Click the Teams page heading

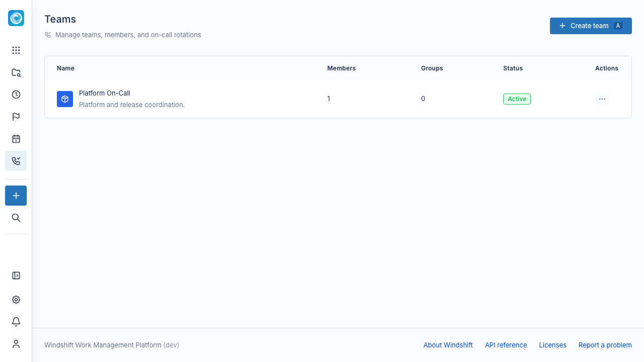pos(60,19)
